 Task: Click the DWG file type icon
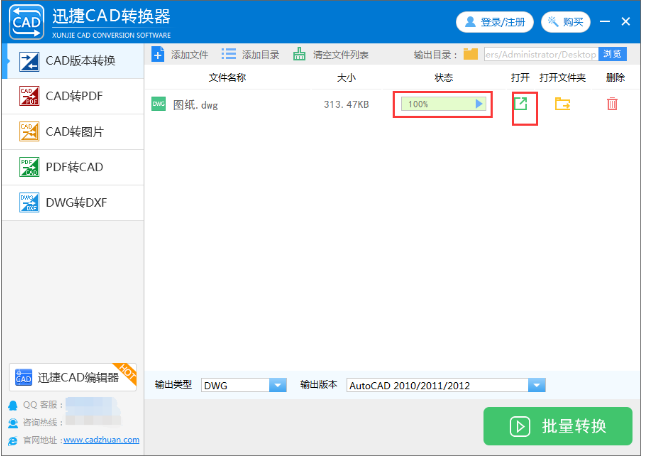tap(158, 104)
